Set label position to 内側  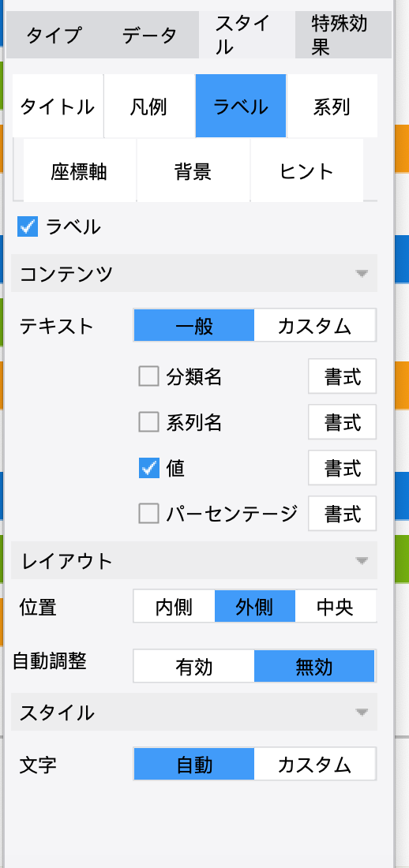pos(174,606)
